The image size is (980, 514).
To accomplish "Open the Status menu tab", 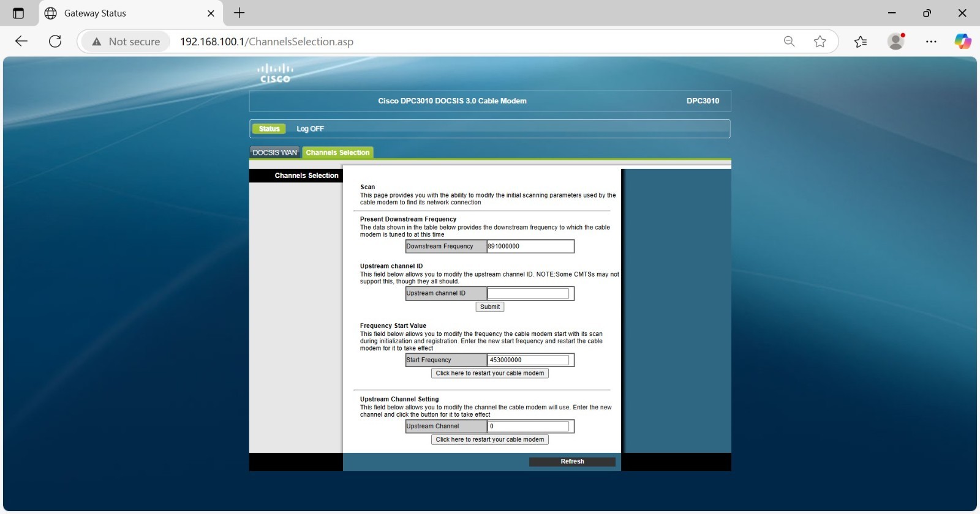I will pyautogui.click(x=269, y=128).
